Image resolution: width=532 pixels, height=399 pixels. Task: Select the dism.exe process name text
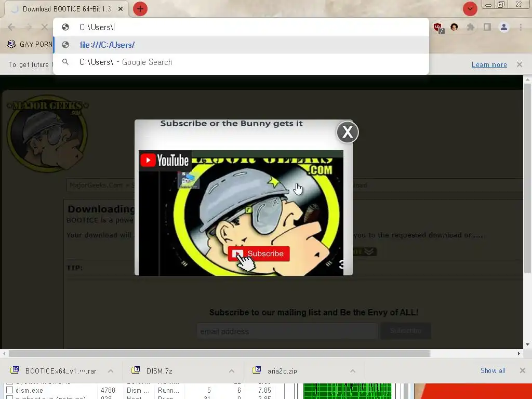pos(29,390)
